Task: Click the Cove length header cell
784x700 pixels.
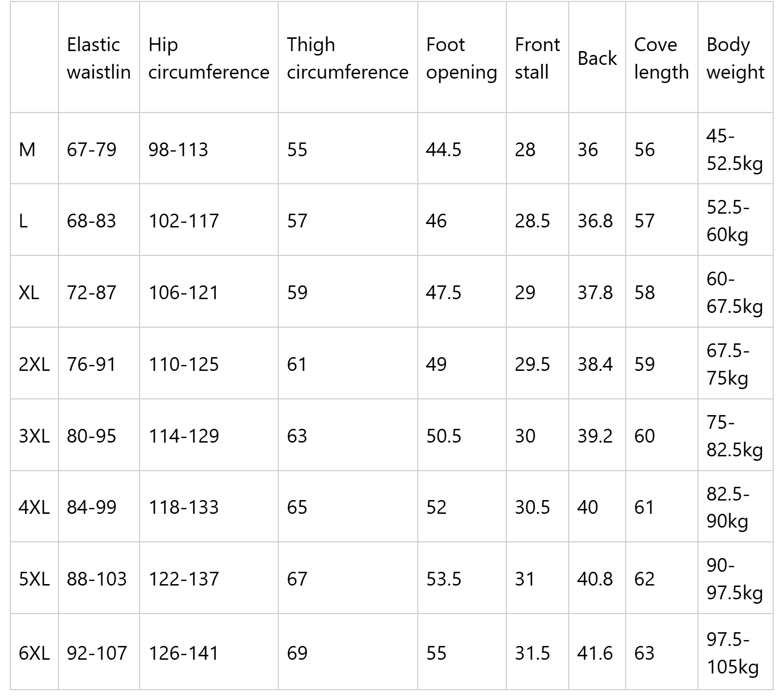Action: click(661, 58)
